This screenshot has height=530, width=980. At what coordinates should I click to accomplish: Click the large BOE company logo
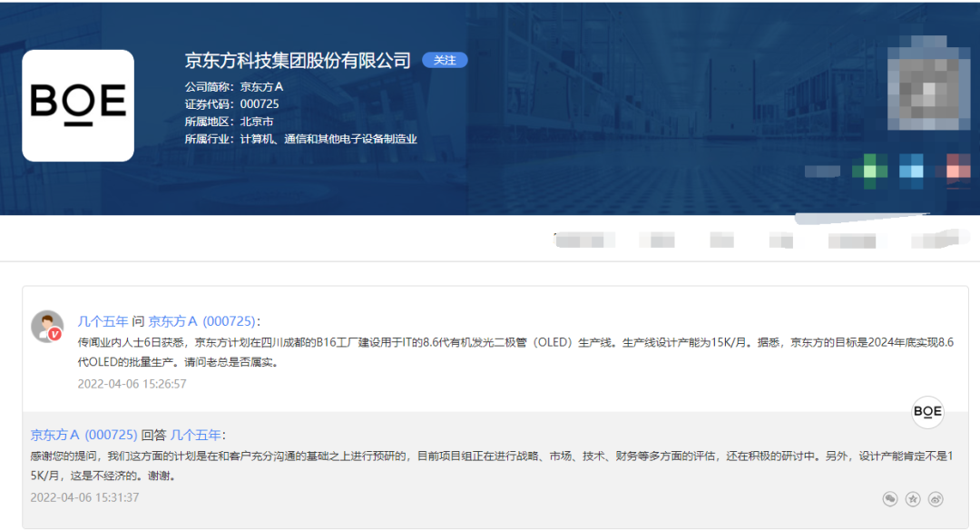tap(78, 105)
